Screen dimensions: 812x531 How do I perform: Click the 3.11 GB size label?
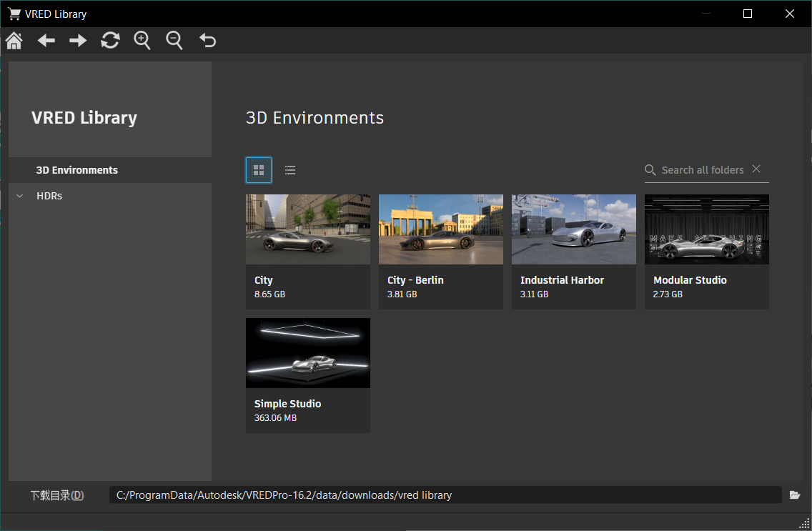(534, 294)
